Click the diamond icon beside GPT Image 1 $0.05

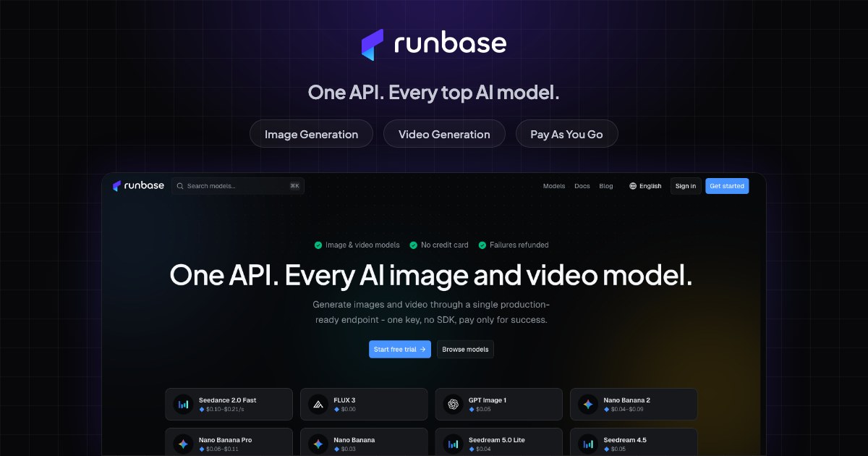[x=472, y=410]
